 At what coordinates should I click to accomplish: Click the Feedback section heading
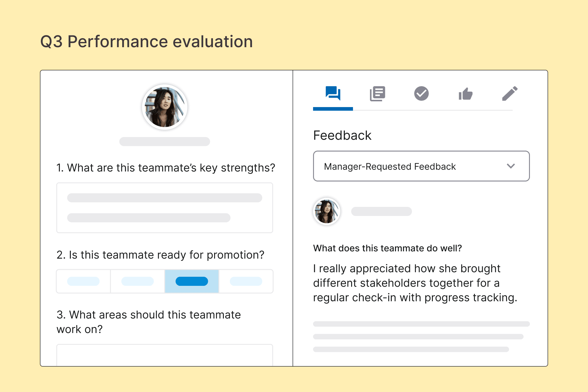tap(342, 135)
